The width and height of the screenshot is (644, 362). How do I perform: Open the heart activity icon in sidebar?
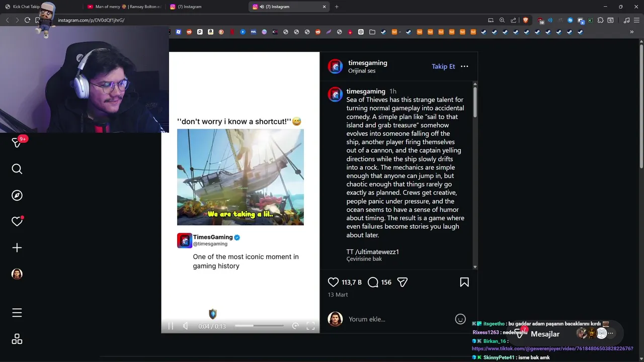pyautogui.click(x=17, y=221)
